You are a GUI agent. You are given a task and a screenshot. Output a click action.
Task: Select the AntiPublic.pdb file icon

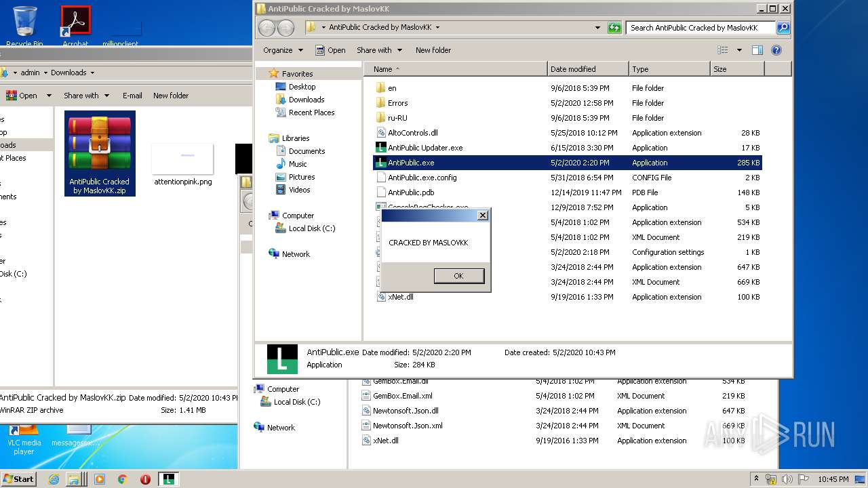tap(380, 192)
